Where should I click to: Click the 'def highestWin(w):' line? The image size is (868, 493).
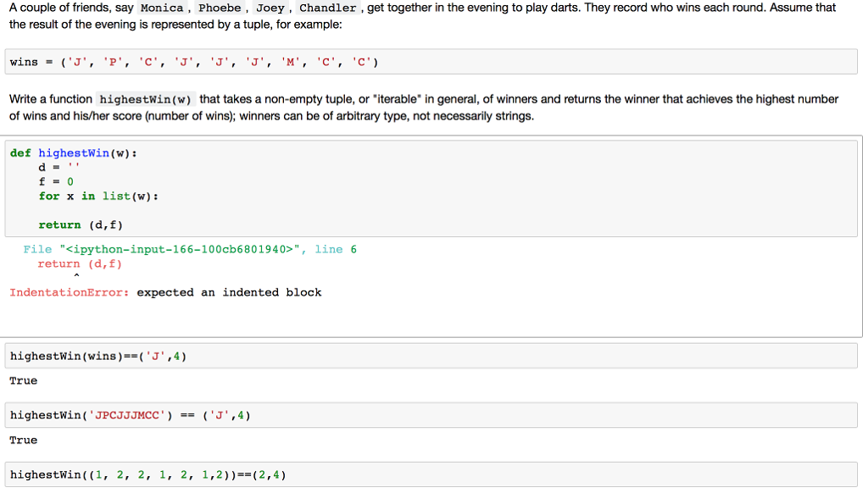tap(74, 152)
